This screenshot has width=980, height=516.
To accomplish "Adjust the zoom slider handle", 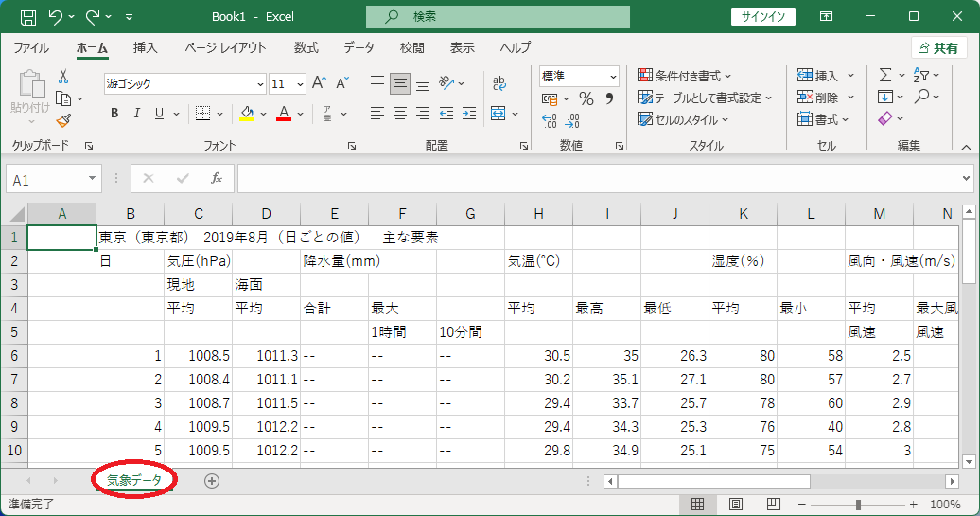I will point(858,504).
